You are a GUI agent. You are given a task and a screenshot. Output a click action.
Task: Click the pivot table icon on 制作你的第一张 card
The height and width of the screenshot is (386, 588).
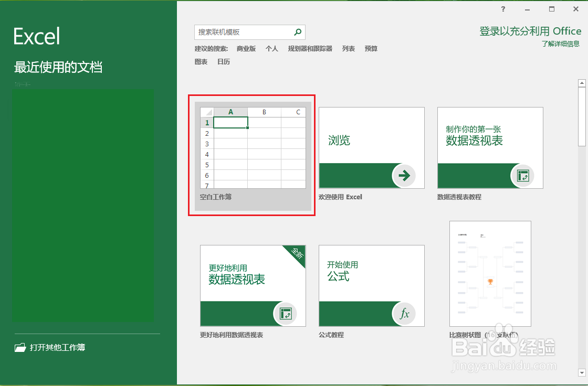tap(522, 175)
